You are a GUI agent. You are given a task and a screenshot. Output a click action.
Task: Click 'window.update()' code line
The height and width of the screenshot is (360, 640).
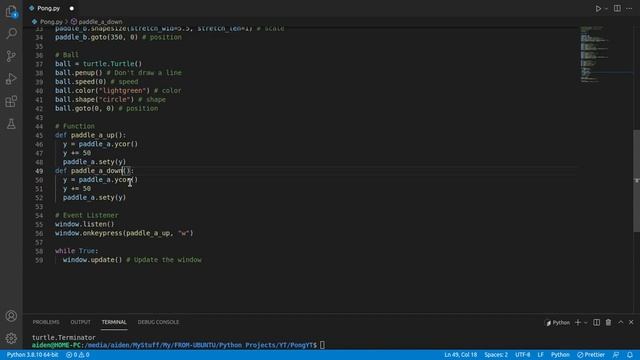tap(92, 260)
